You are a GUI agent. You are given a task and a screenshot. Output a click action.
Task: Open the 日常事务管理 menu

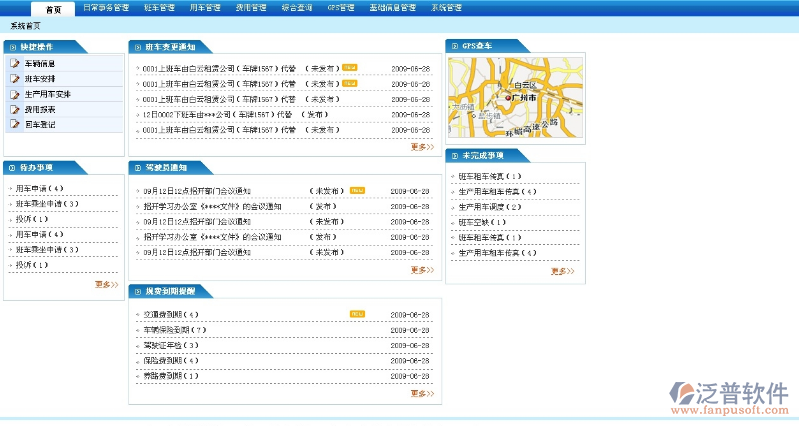tap(105, 7)
